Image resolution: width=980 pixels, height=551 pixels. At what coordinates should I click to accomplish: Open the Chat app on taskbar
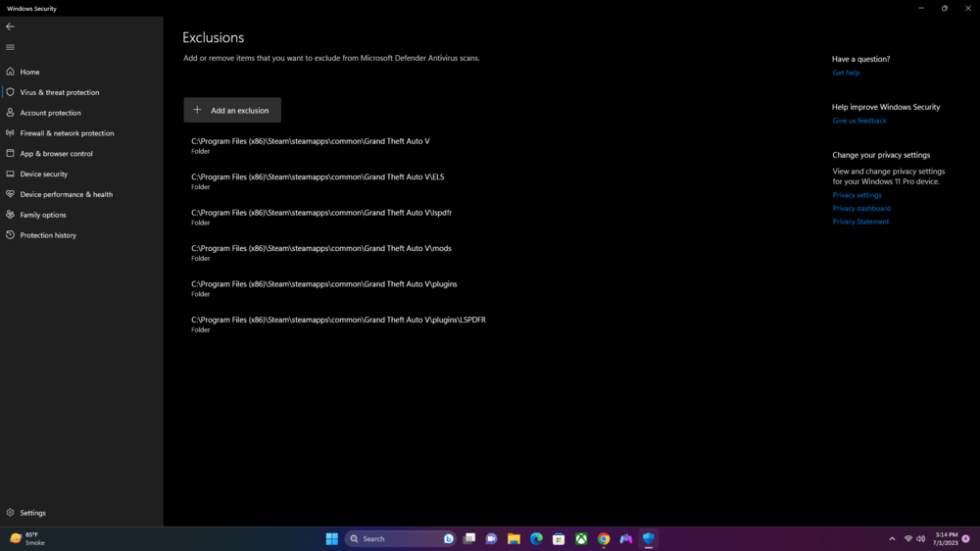click(x=491, y=538)
